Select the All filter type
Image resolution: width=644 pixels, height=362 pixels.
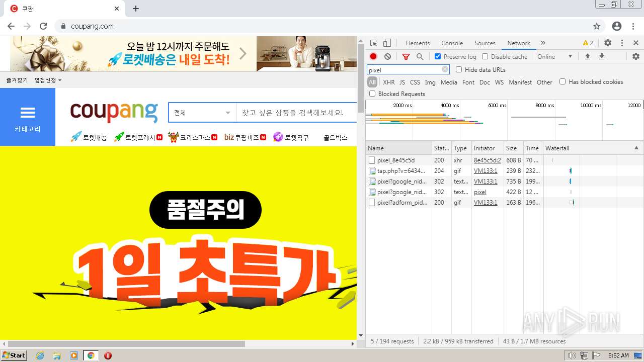click(x=372, y=82)
